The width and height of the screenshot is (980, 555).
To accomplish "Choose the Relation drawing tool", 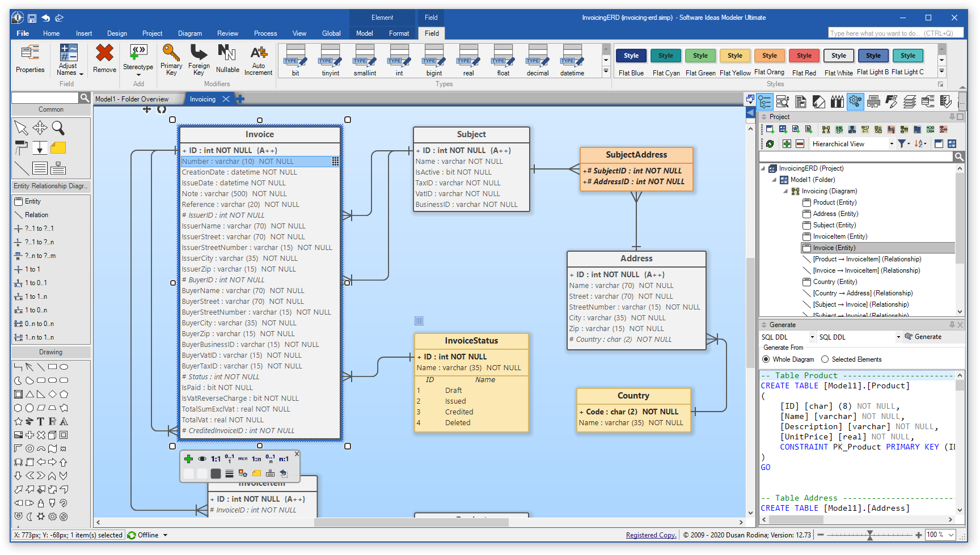I will coord(34,215).
